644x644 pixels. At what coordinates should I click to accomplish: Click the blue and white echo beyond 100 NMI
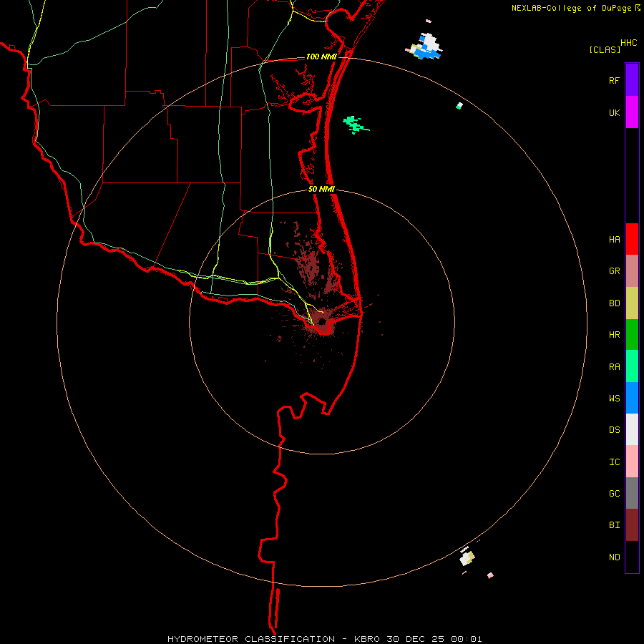tap(424, 46)
